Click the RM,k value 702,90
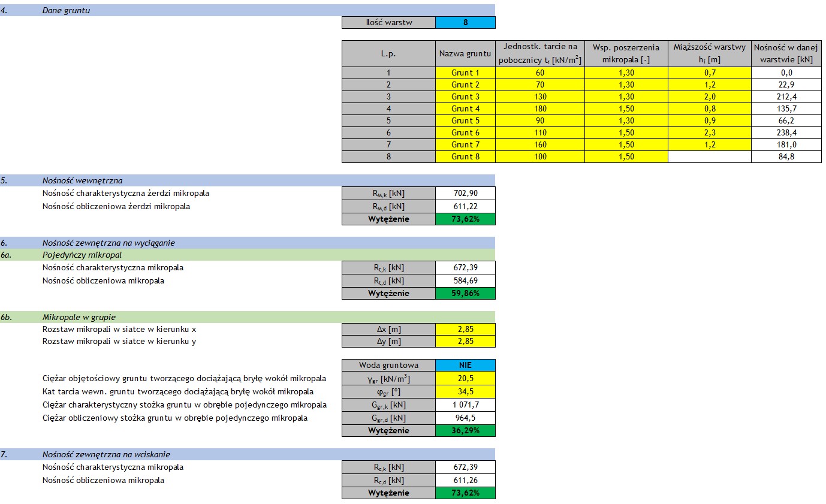Image resolution: width=826 pixels, height=504 pixels. point(465,193)
